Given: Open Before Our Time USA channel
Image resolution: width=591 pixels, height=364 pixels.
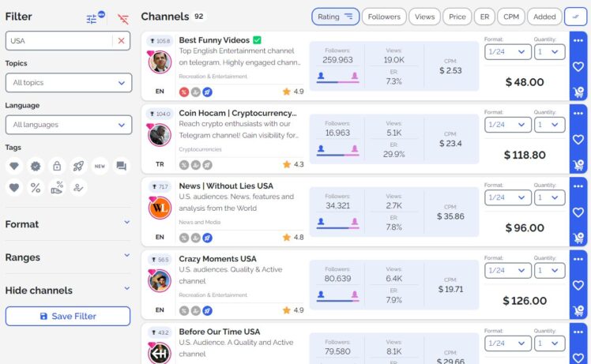Looking at the screenshot, I should pyautogui.click(x=220, y=332).
